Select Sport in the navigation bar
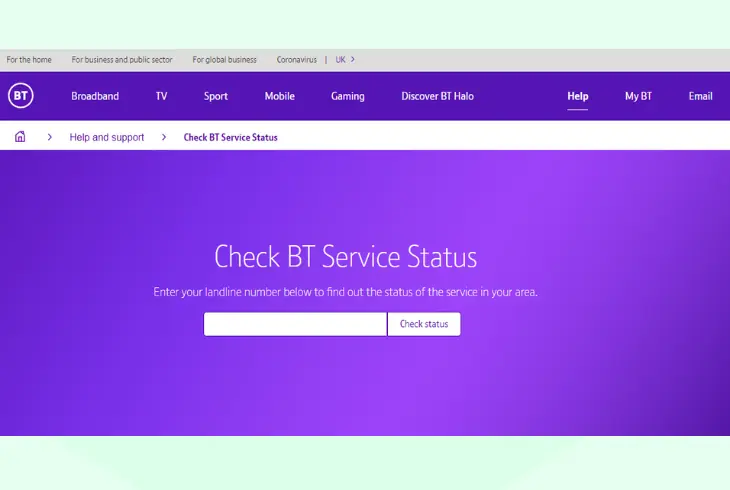 (x=216, y=96)
